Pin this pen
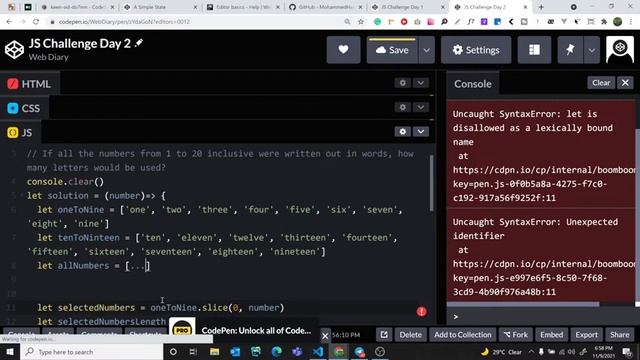Viewport: 640px width, 360px height. click(x=570, y=50)
